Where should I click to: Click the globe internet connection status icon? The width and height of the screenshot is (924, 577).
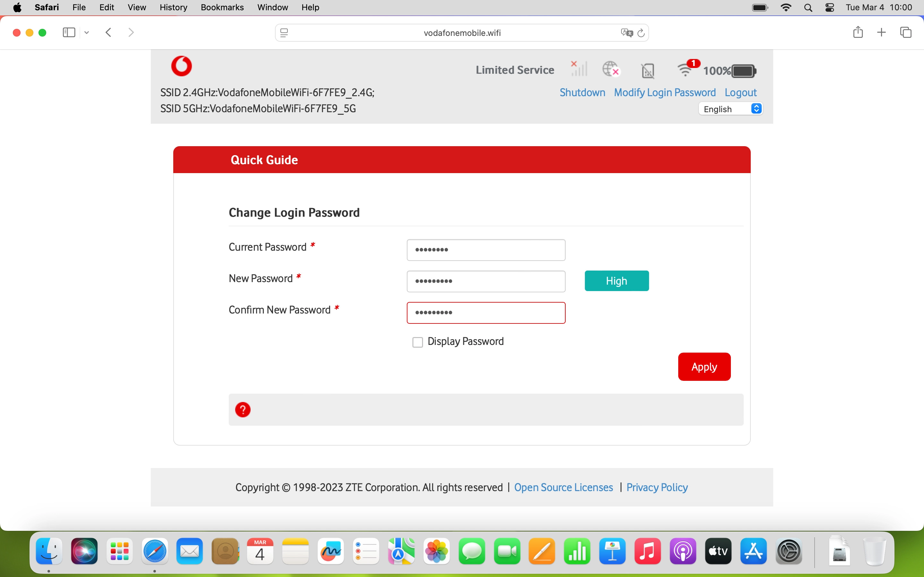point(611,70)
